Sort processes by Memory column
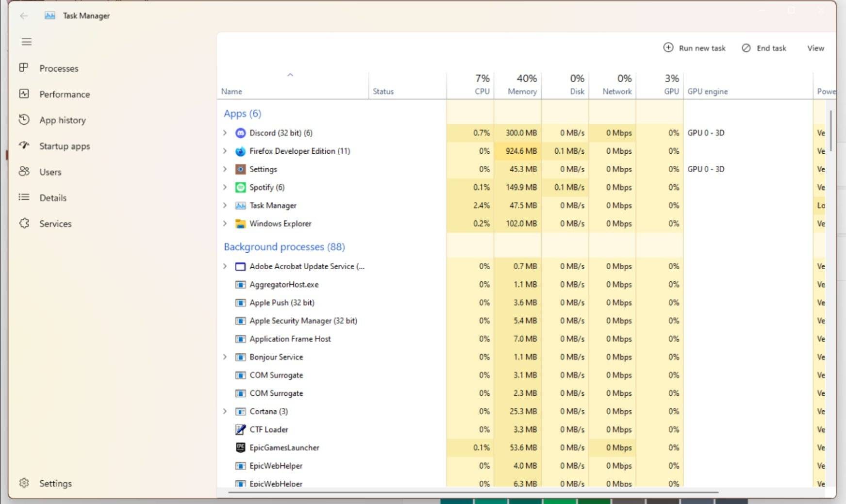Image resolution: width=846 pixels, height=504 pixels. [x=517, y=85]
